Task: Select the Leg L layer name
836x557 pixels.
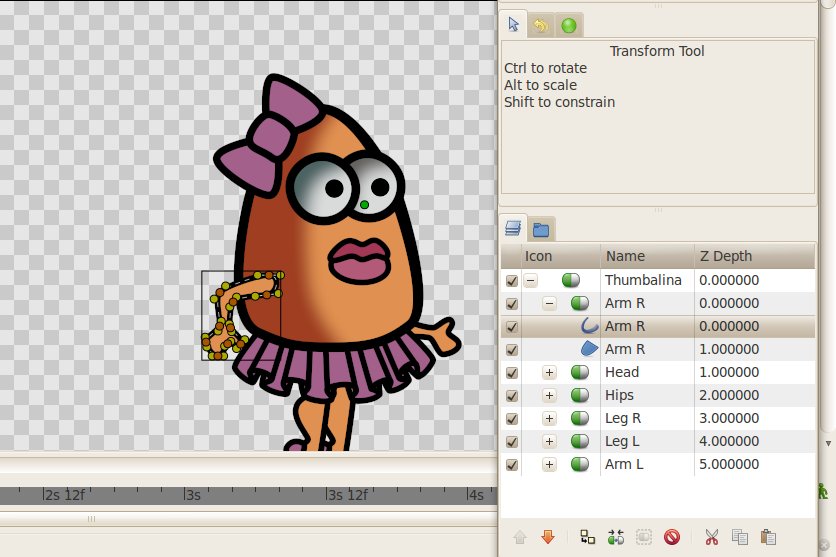Action: [622, 441]
